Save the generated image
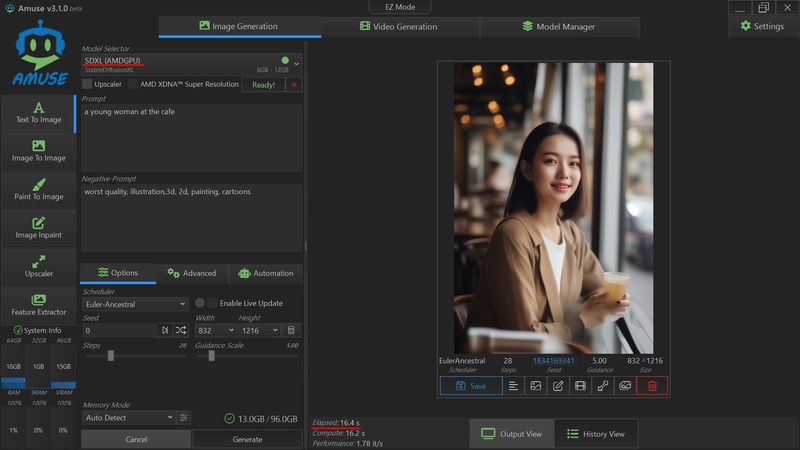 pyautogui.click(x=470, y=385)
